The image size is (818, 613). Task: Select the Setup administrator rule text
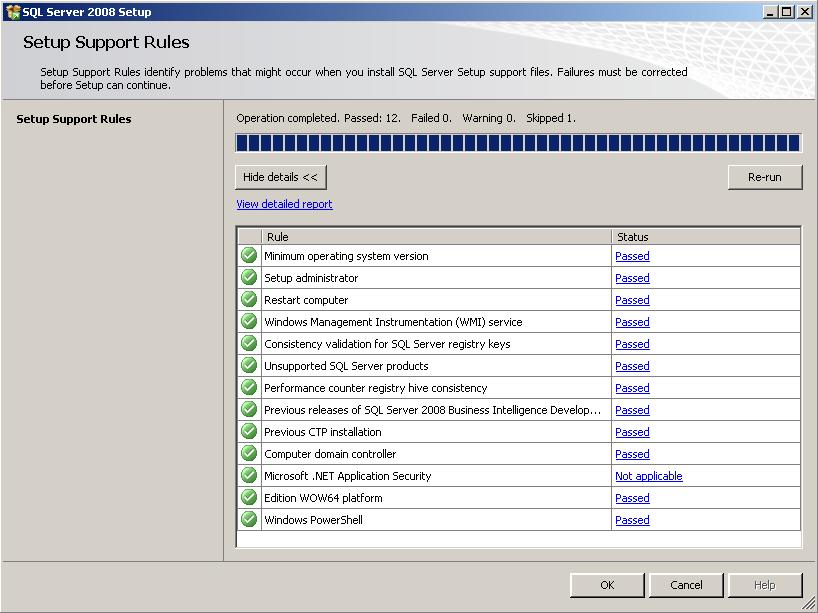(x=311, y=278)
